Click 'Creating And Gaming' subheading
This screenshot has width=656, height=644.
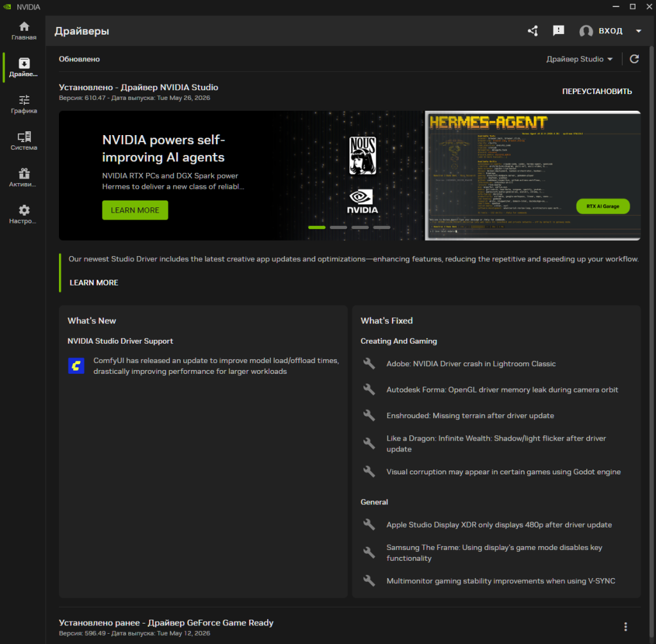[398, 341]
